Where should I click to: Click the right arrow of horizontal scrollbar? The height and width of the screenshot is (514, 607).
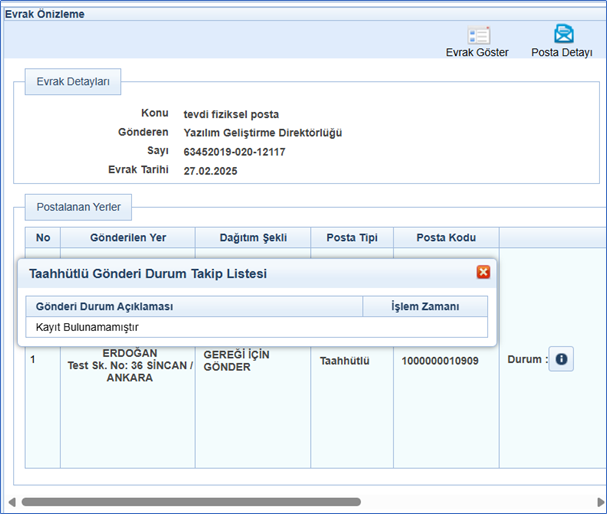[598, 501]
